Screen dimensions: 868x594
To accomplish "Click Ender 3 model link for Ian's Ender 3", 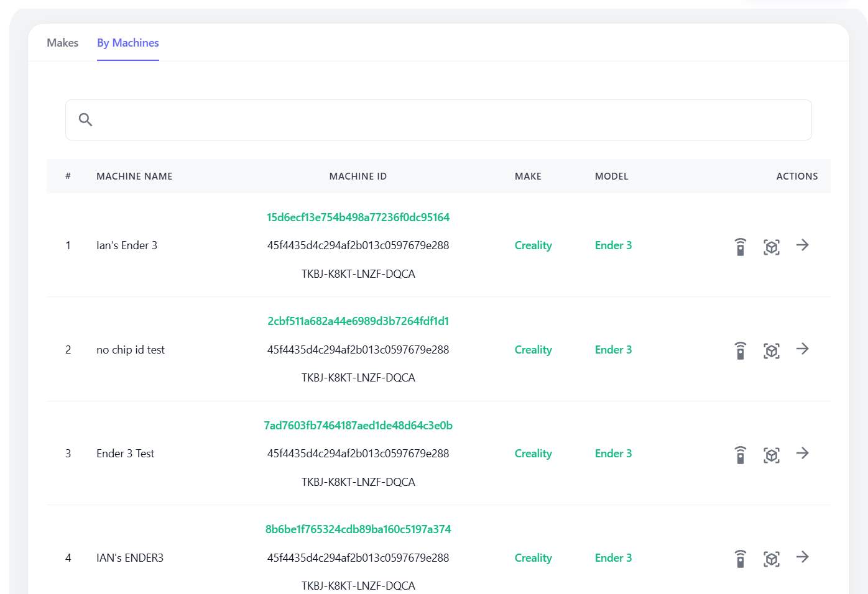I will tap(614, 245).
